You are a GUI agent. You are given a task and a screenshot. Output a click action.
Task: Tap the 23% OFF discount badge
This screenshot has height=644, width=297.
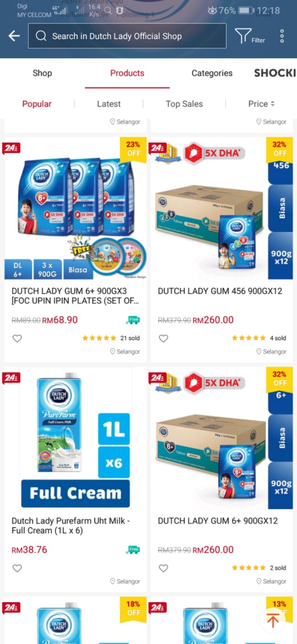(x=133, y=149)
